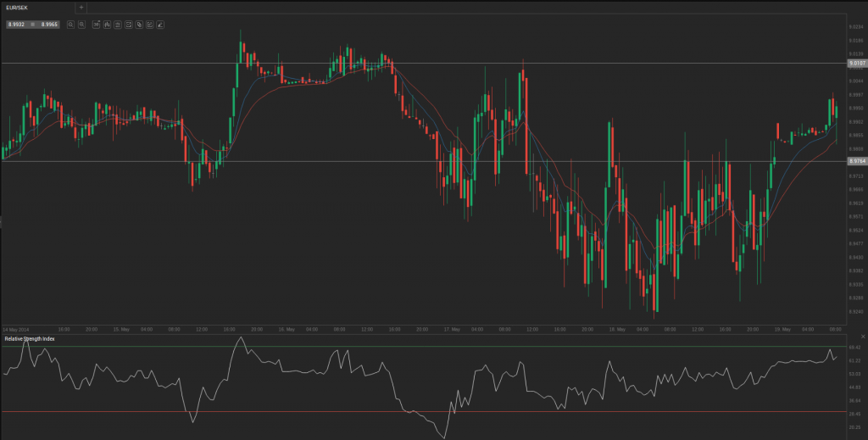Open the 30-minute timeframe selector
The image size is (868, 440).
coord(96,25)
